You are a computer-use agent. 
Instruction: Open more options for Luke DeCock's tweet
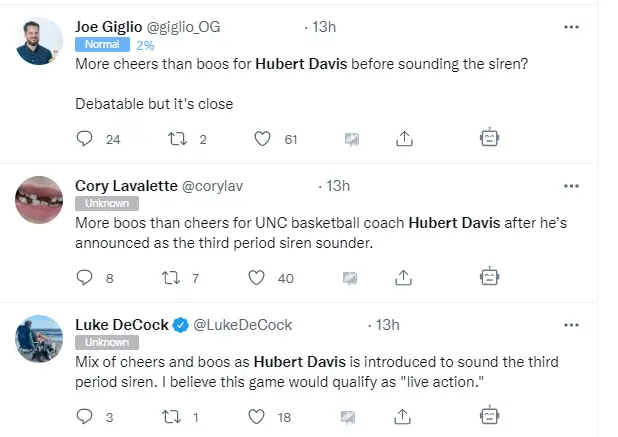tap(571, 325)
